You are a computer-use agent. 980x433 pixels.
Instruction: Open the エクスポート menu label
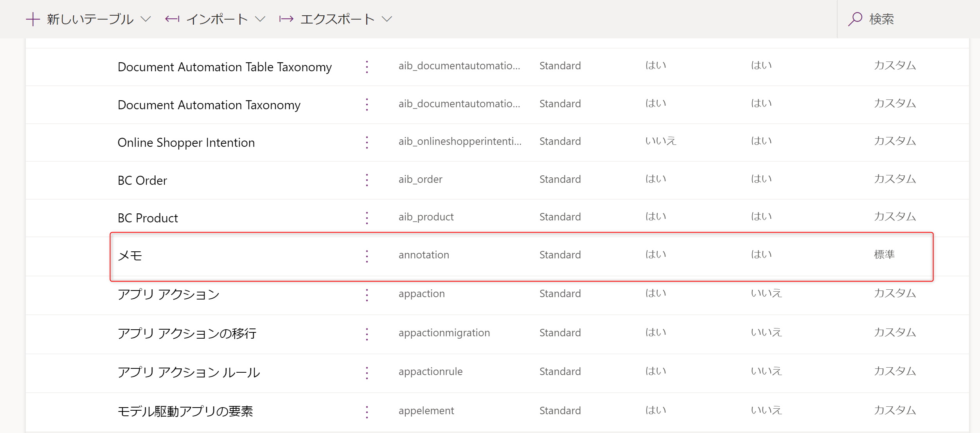pyautogui.click(x=337, y=19)
